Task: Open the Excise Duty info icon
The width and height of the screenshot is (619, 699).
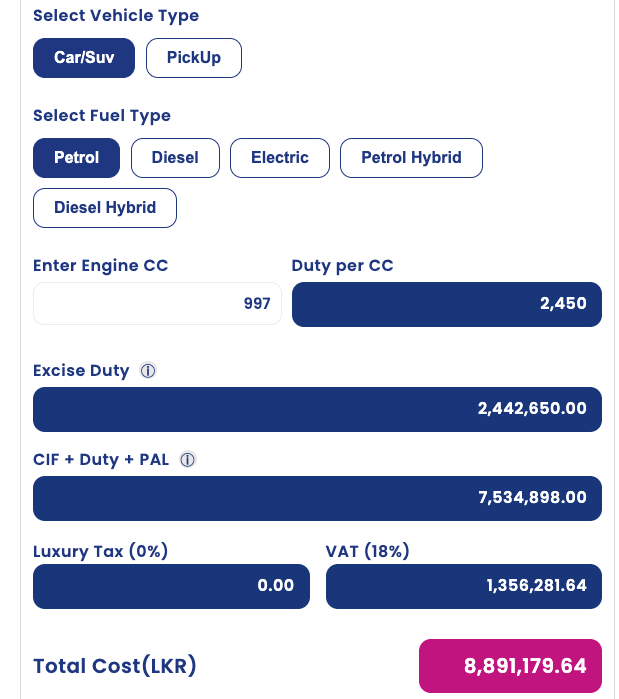Action: (x=148, y=370)
